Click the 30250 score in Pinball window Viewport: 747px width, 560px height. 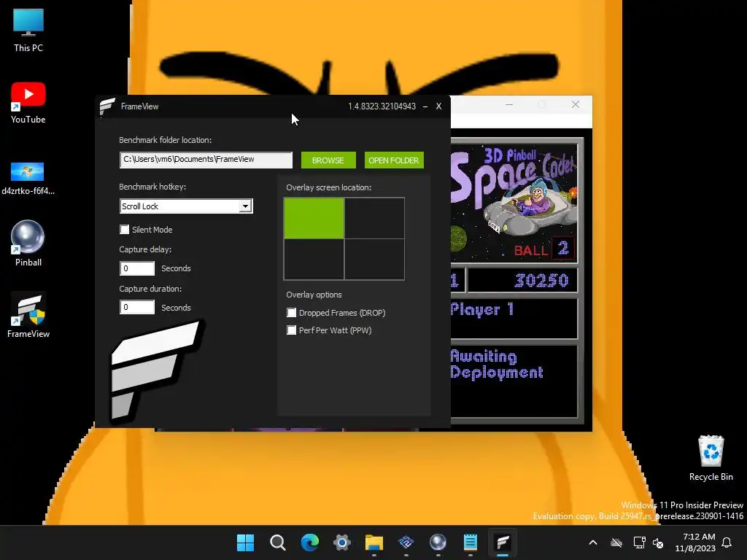(542, 281)
